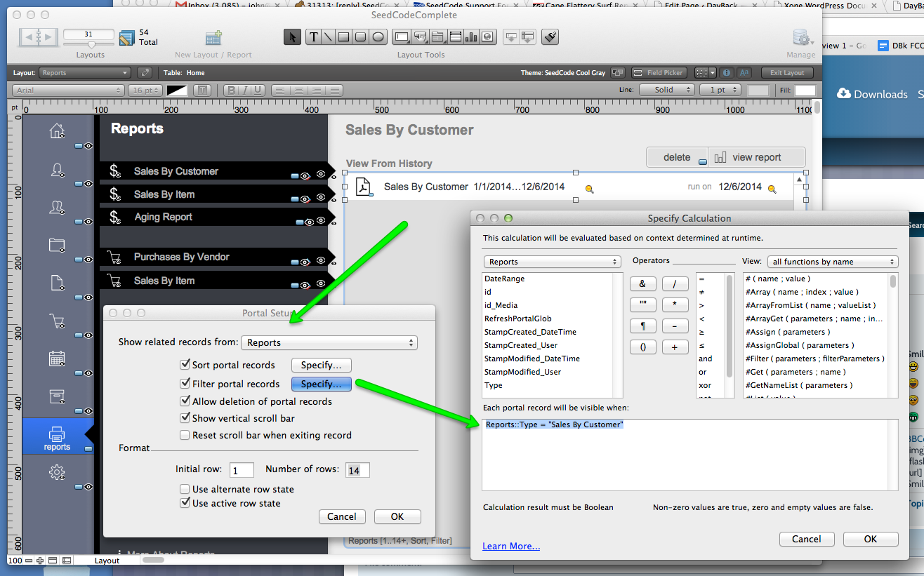
Task: Enable Reset scroll bar when exiting record
Action: click(x=185, y=435)
